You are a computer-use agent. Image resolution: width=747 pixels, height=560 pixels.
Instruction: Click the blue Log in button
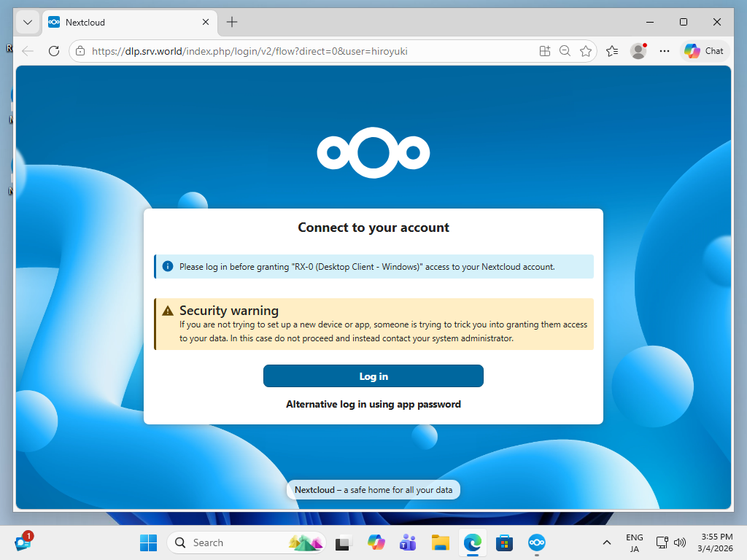[x=373, y=376]
